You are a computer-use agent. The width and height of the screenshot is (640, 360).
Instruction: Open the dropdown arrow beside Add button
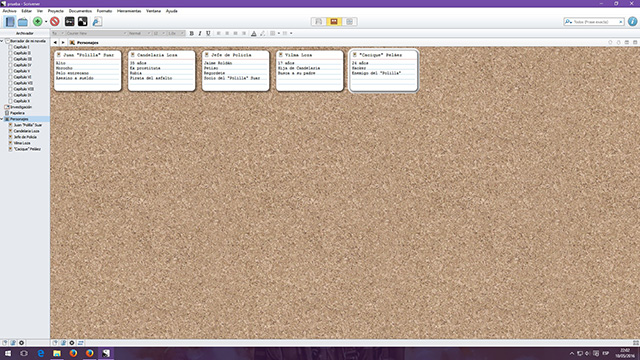[x=46, y=22]
